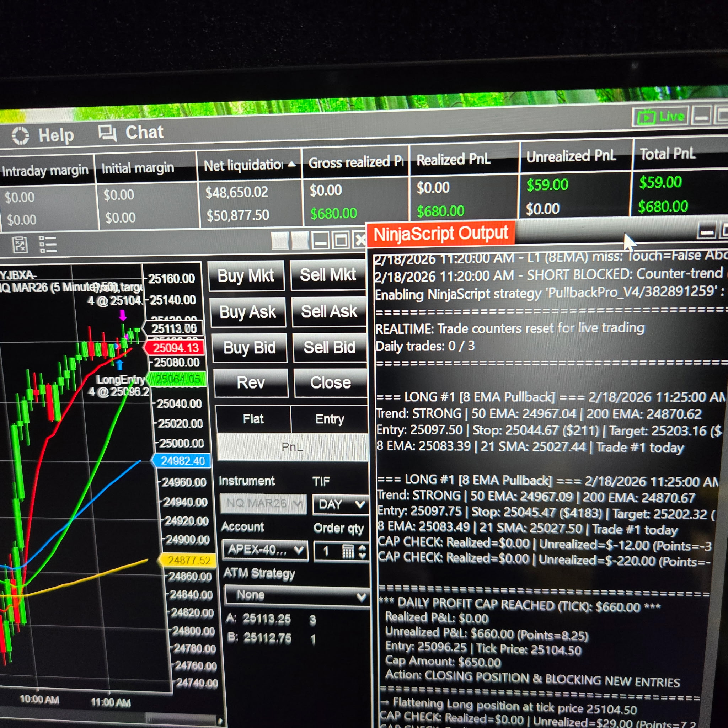Screen dimensions: 728x728
Task: Increase order quantity with up arrow
Action: coord(362,548)
